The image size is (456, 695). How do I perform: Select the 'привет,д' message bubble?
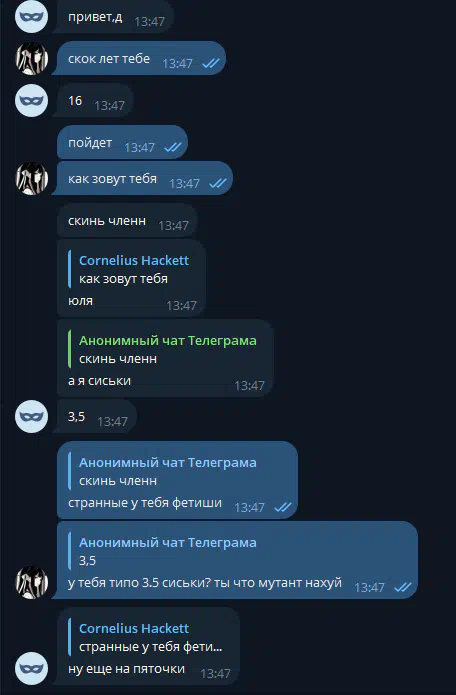pos(113,17)
